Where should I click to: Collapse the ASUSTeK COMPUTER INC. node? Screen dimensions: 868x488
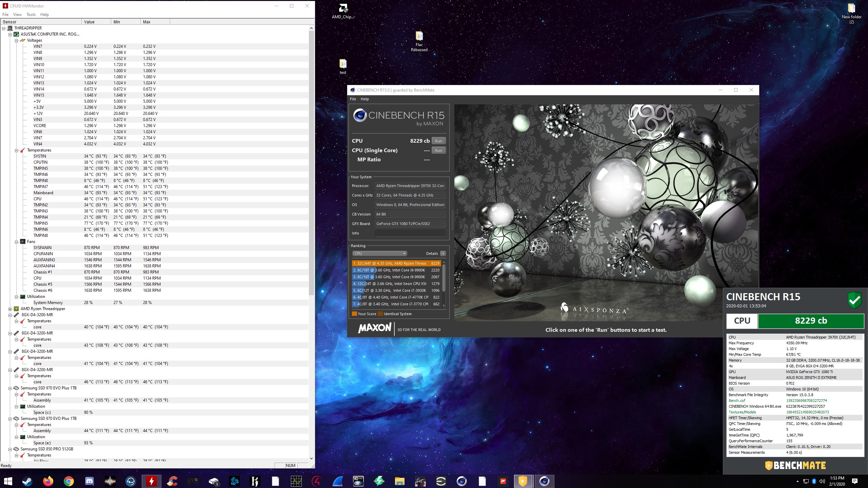click(x=10, y=34)
